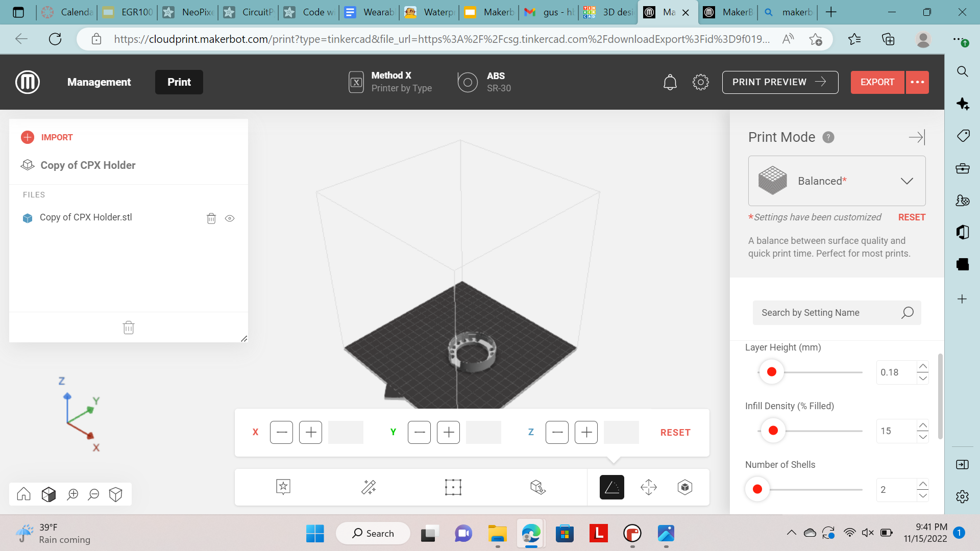This screenshot has width=980, height=551.
Task: Select the Move model tool
Action: coord(648,487)
